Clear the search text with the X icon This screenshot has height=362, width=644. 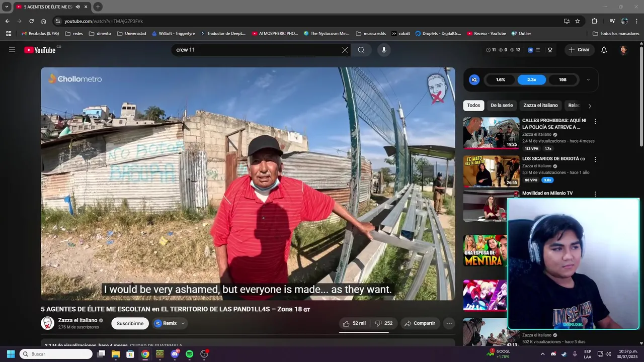tap(345, 50)
